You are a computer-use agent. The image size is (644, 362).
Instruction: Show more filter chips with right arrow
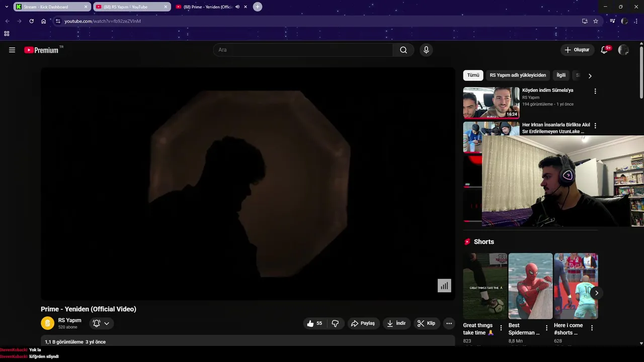click(x=590, y=75)
